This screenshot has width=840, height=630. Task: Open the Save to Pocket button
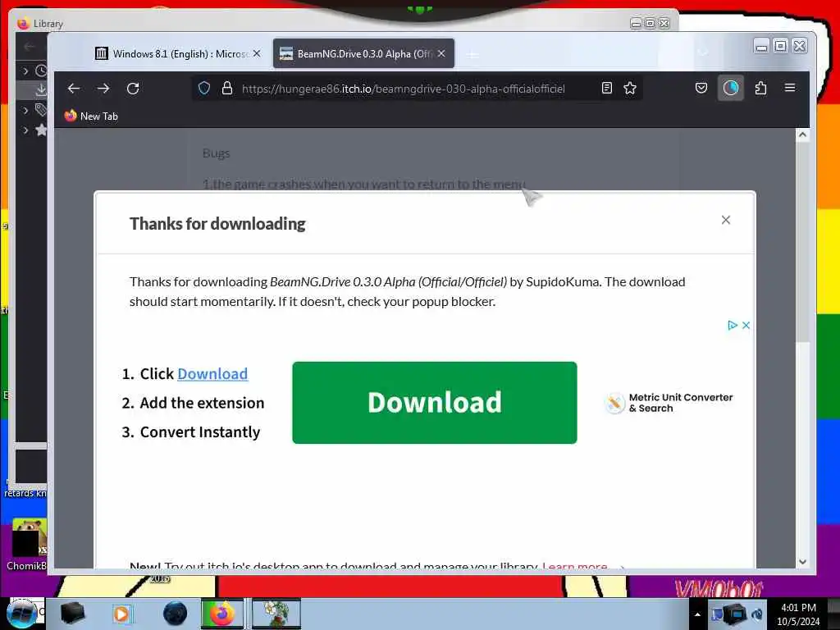701,88
